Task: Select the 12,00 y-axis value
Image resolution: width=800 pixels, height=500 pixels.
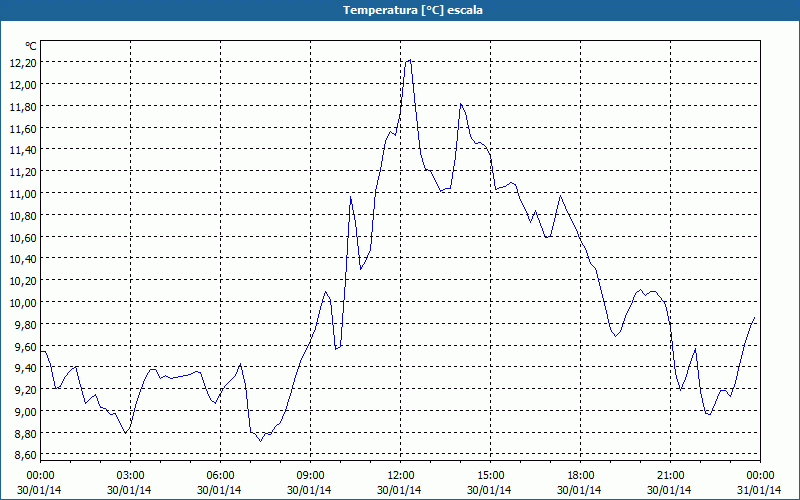Action: [x=23, y=84]
